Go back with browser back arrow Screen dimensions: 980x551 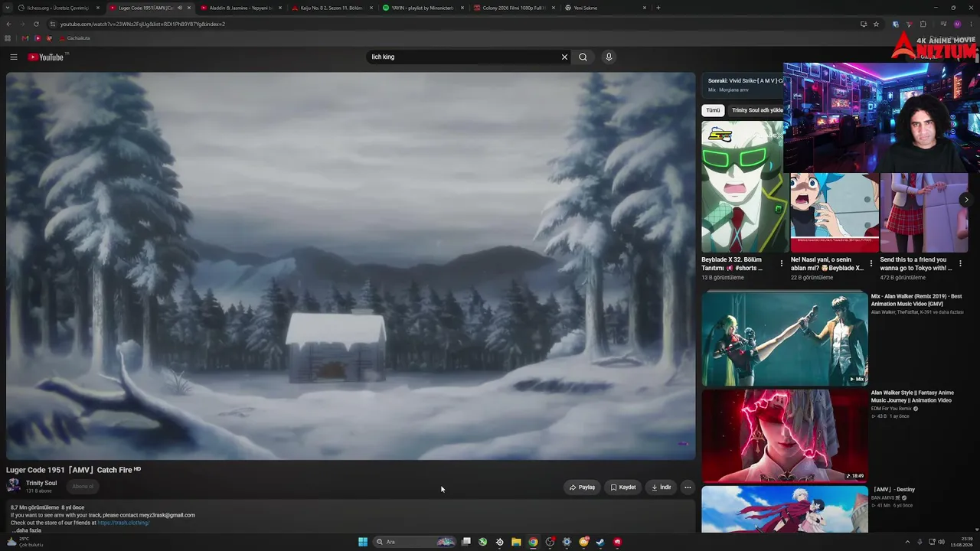pyautogui.click(x=8, y=24)
